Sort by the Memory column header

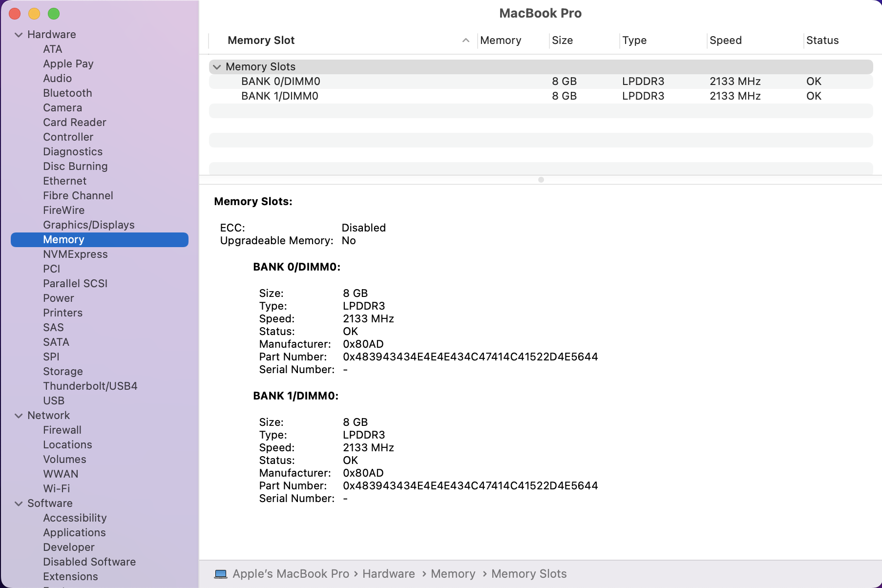[501, 41]
